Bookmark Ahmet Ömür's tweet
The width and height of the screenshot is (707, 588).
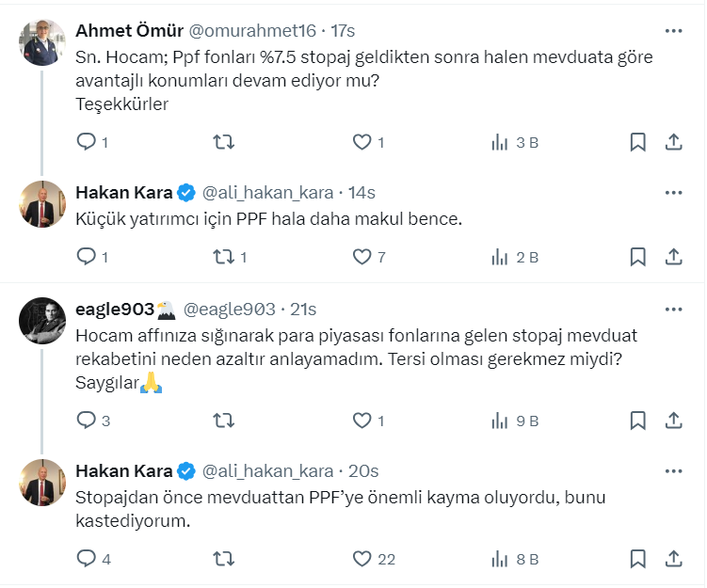click(637, 142)
